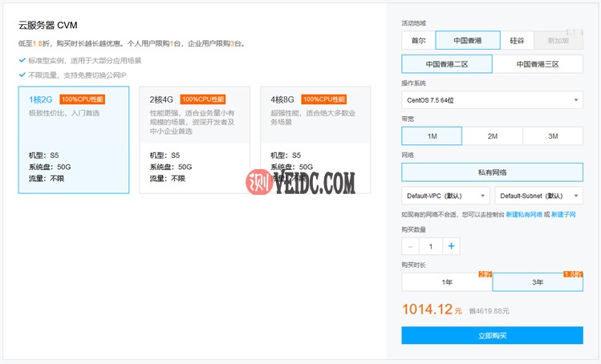Click the 100%CPU性能 badge on 1核2G
Image resolution: width=601 pixels, height=364 pixels.
tap(82, 99)
